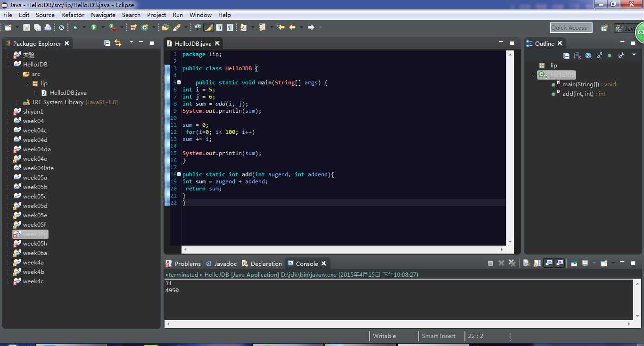
Task: Click the Open Perspective icon
Action: pyautogui.click(x=604, y=28)
